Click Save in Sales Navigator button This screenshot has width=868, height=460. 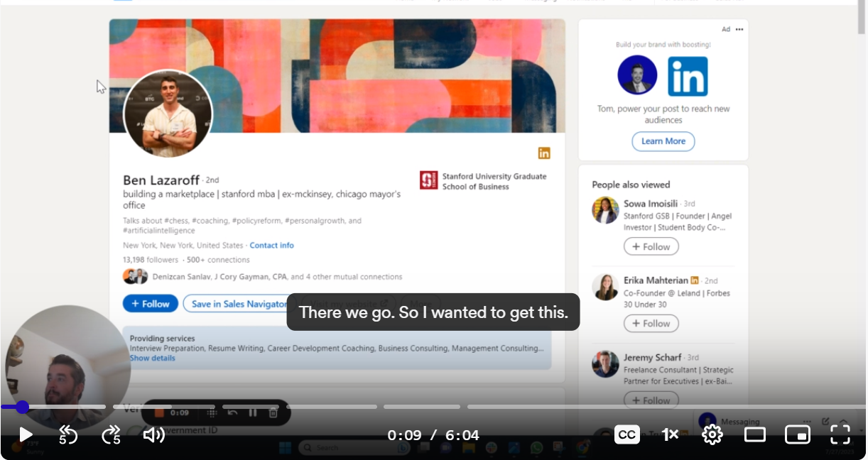239,304
